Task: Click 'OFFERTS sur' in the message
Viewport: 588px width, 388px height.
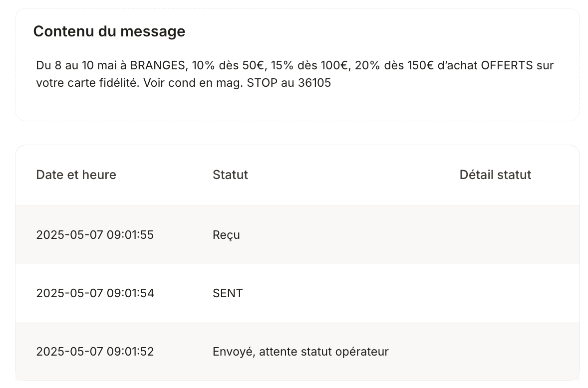Action: point(517,65)
